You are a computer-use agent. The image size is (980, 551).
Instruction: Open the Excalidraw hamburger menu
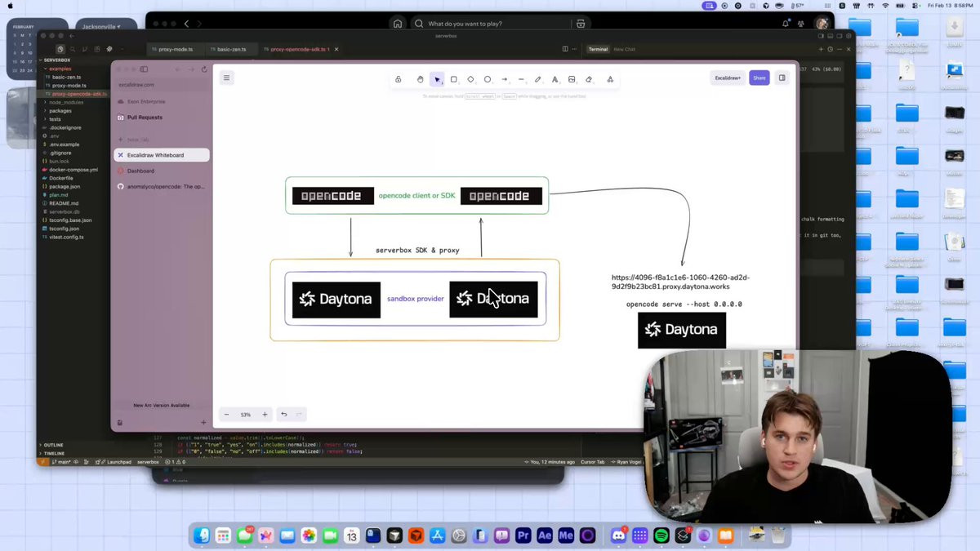point(226,78)
